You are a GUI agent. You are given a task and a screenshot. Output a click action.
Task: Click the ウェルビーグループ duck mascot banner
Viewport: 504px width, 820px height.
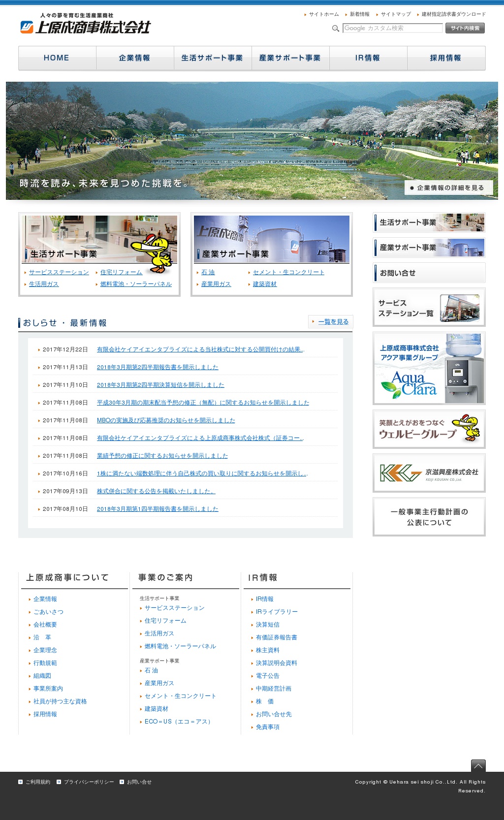(429, 429)
